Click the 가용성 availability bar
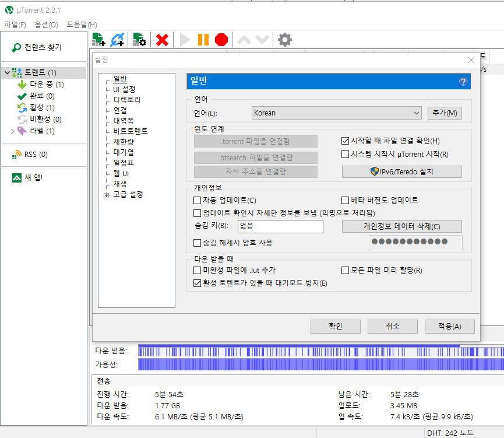Screen dimensions: 504x438 (x=321, y=365)
